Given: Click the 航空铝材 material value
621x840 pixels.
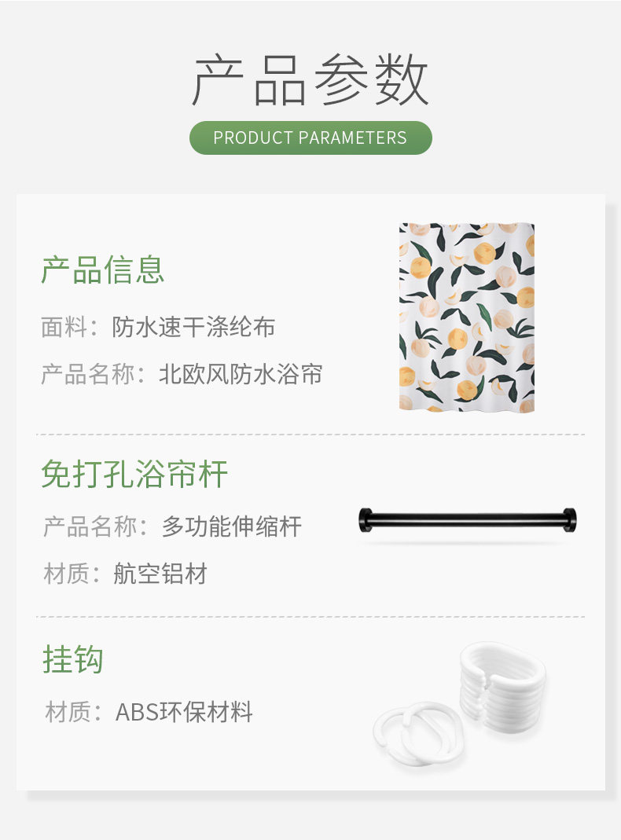Looking at the screenshot, I should coord(160,573).
